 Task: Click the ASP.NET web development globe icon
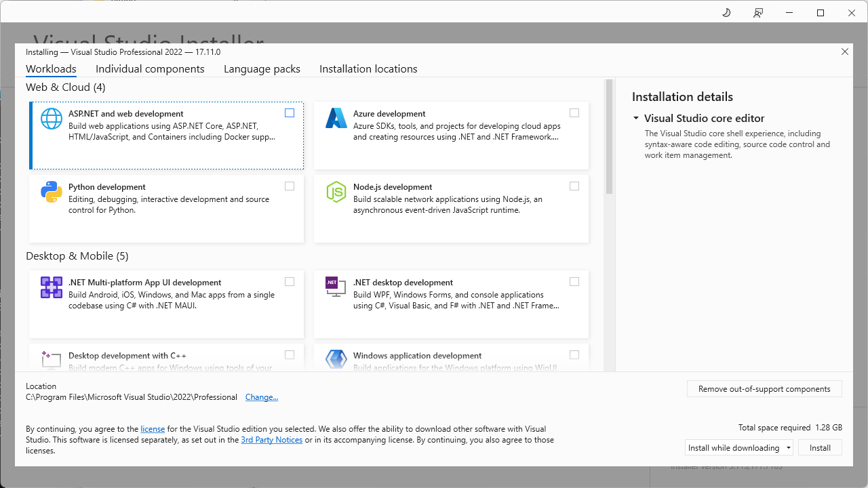click(52, 119)
